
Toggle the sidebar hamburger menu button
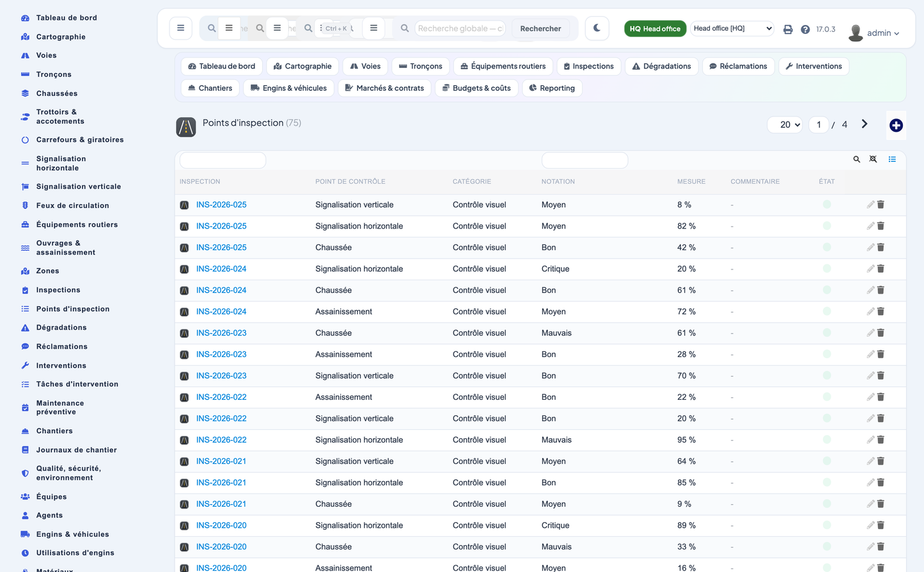coord(180,28)
